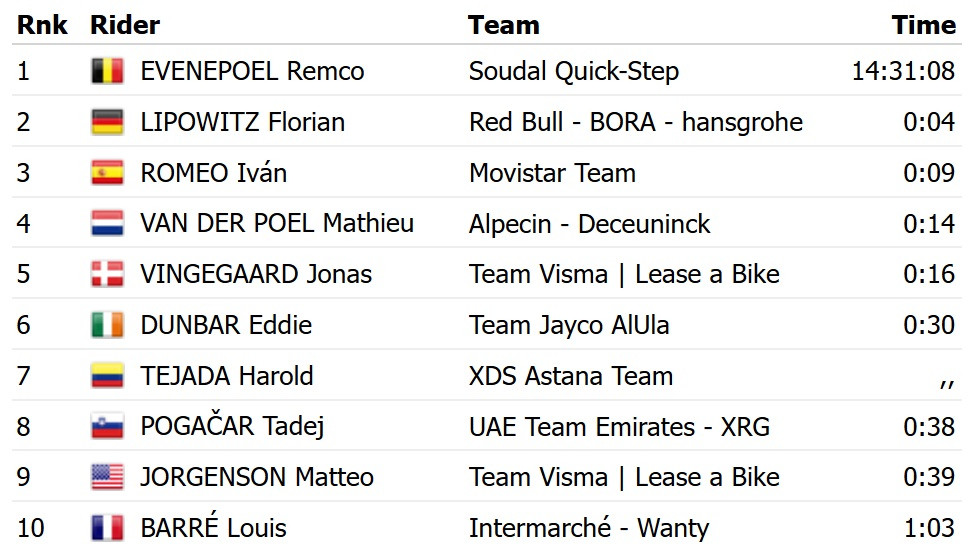The height and width of the screenshot is (551, 969).
Task: Select the Team column header
Action: [504, 25]
